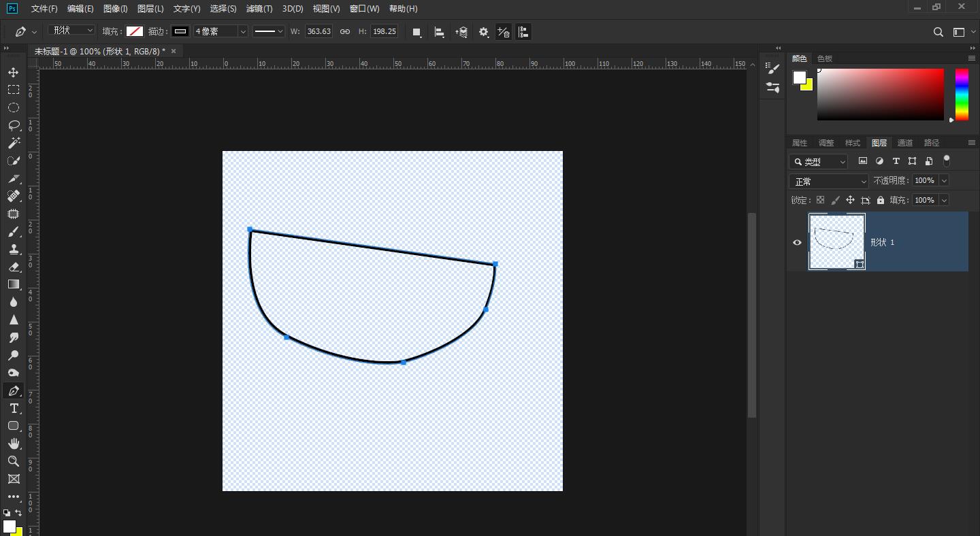The width and height of the screenshot is (980, 536).
Task: Switch to the 通道 tab
Action: [x=905, y=143]
